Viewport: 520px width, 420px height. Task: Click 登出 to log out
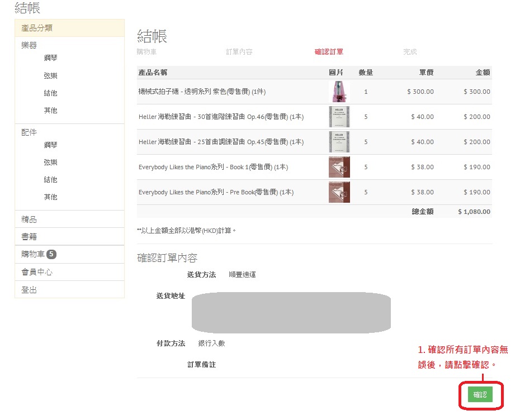pyautogui.click(x=29, y=290)
